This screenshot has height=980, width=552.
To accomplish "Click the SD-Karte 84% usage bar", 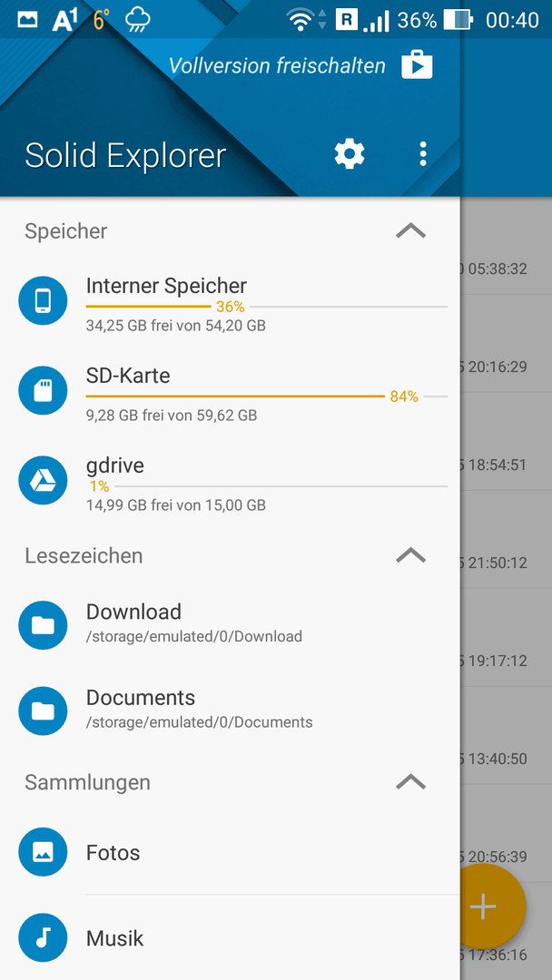I will pos(266,397).
